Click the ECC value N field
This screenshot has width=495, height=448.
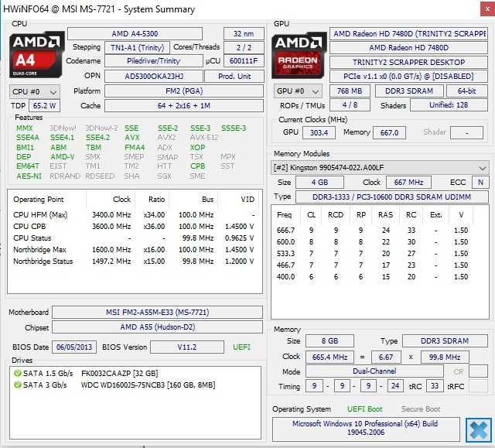(480, 183)
